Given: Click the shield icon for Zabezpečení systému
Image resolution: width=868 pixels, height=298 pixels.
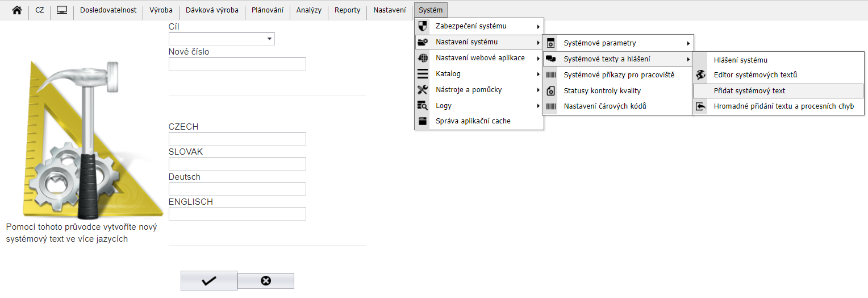Looking at the screenshot, I should [422, 26].
